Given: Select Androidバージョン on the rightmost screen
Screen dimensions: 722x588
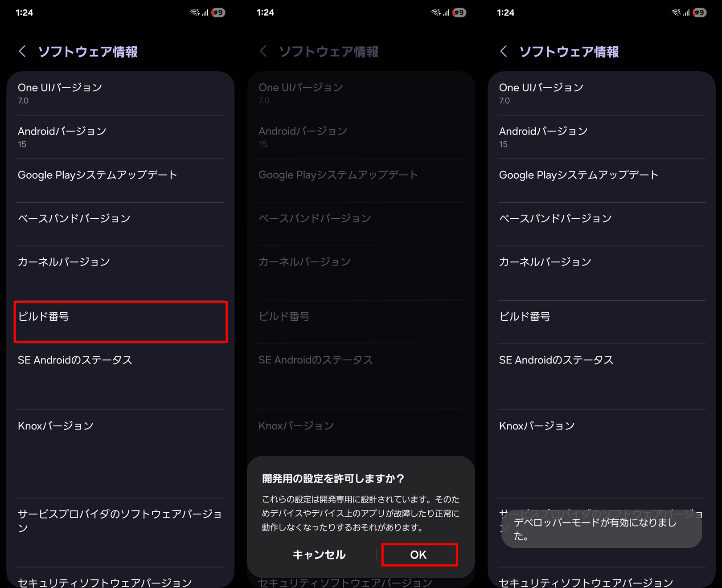Looking at the screenshot, I should pos(602,137).
